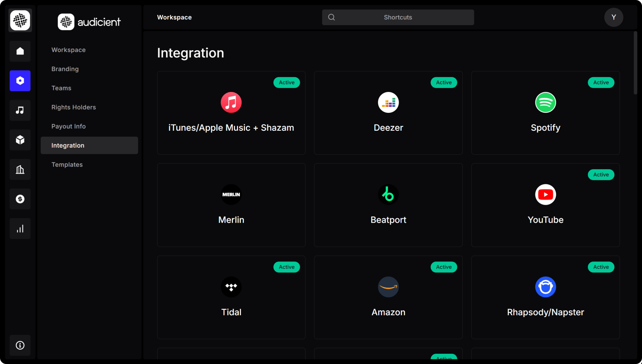Click the Spotify logo on its card
The width and height of the screenshot is (642, 364).
point(545,102)
